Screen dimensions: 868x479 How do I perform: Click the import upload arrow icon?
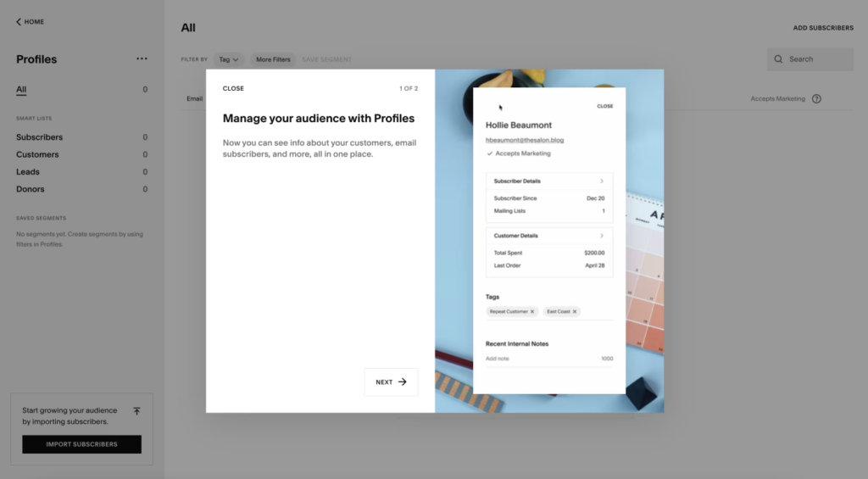136,411
